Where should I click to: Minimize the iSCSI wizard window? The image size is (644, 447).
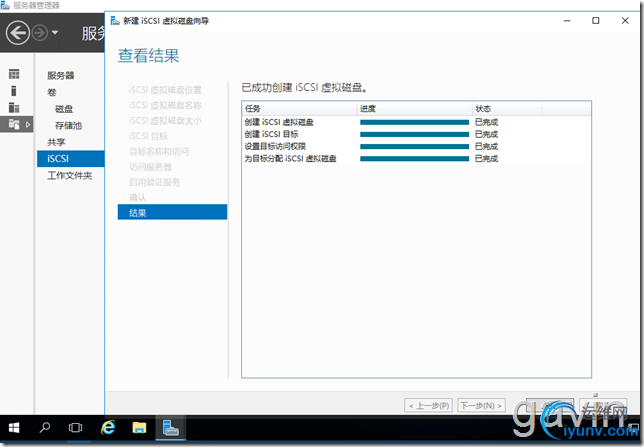pyautogui.click(x=567, y=21)
